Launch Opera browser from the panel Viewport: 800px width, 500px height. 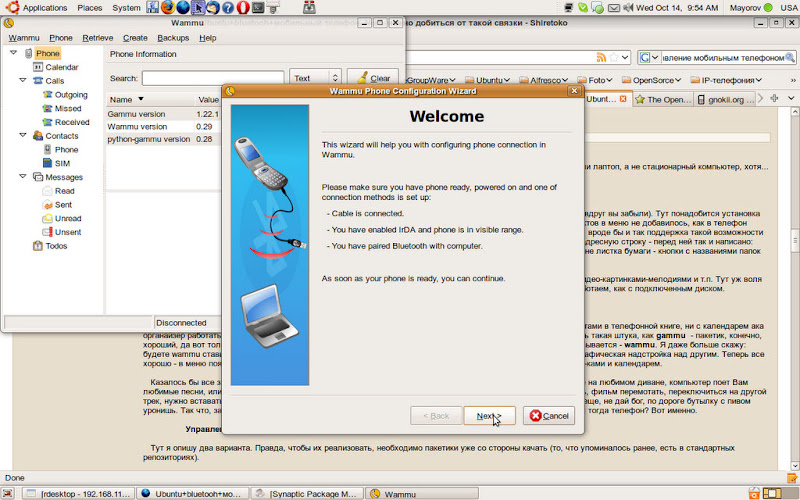[243, 7]
